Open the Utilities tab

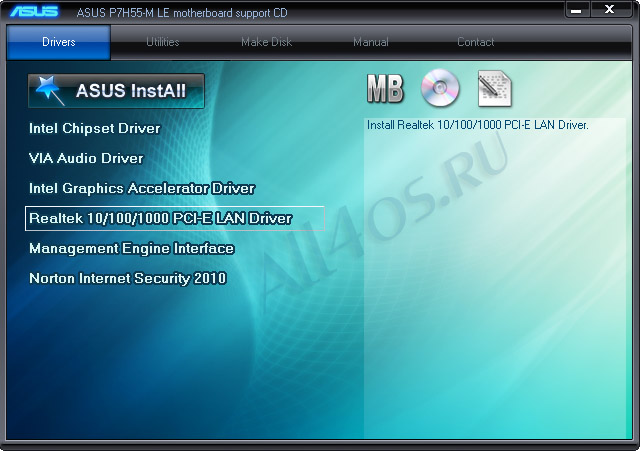coord(162,42)
